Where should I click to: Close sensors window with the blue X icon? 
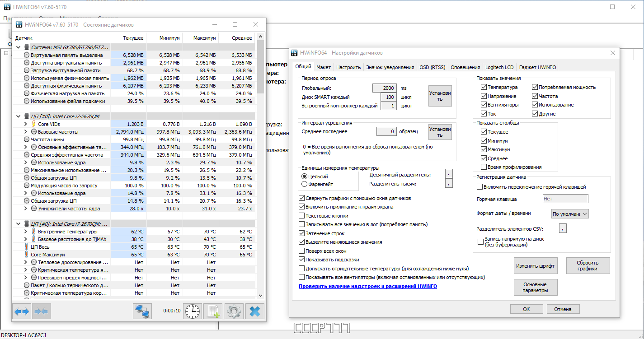point(255,311)
